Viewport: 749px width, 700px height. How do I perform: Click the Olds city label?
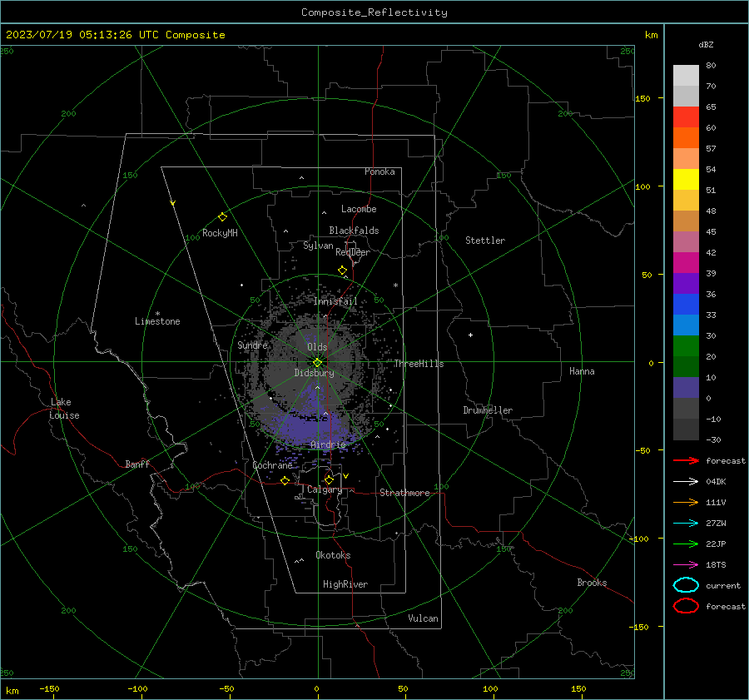click(317, 347)
